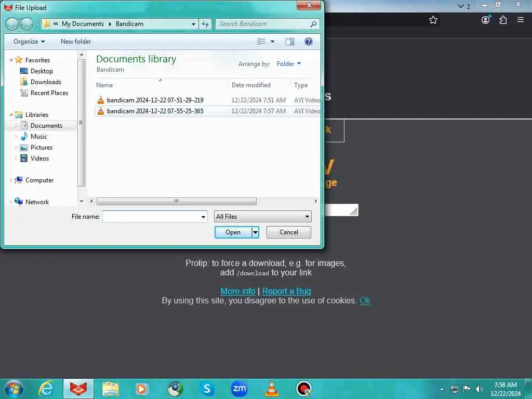The width and height of the screenshot is (532, 399).
Task: Launch Windows Media Player from taskbar
Action: click(x=142, y=389)
